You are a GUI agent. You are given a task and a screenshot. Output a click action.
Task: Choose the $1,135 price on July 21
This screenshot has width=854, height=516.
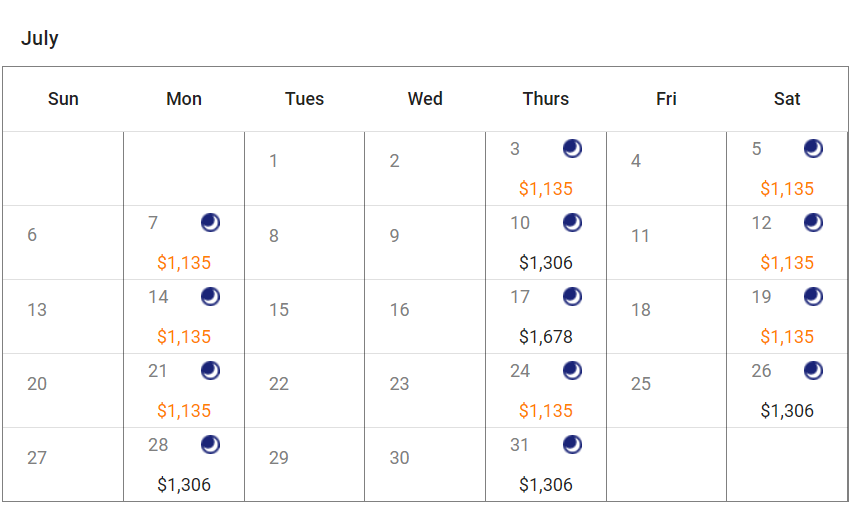(x=184, y=411)
